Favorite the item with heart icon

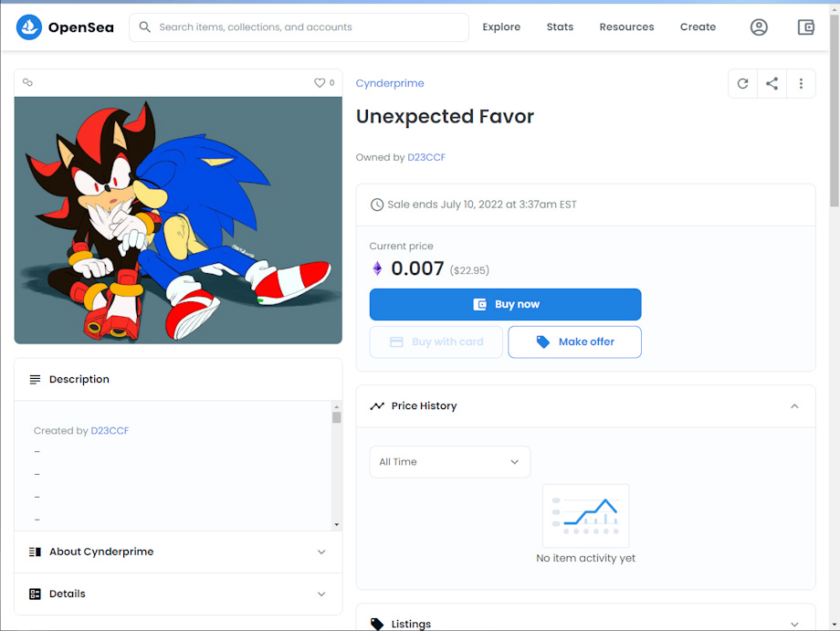(x=320, y=82)
